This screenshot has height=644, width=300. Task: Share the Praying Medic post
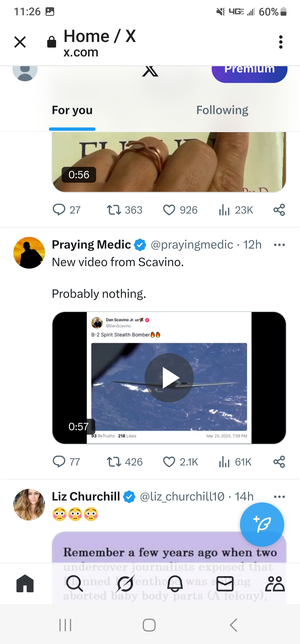(279, 462)
